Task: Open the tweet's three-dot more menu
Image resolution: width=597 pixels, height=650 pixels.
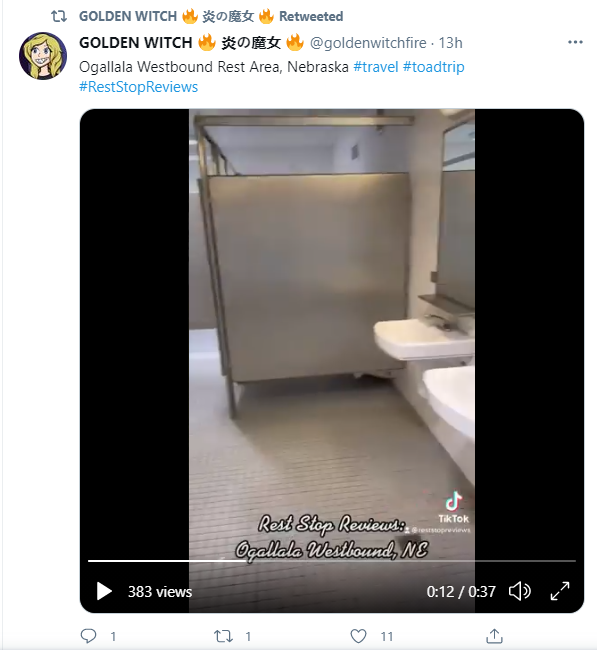Action: pos(575,42)
